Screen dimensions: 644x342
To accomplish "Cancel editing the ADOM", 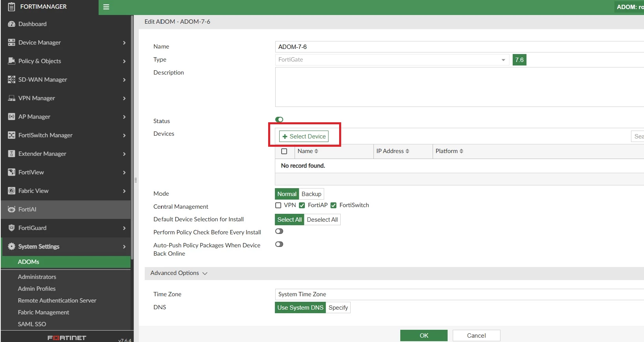I will point(476,336).
